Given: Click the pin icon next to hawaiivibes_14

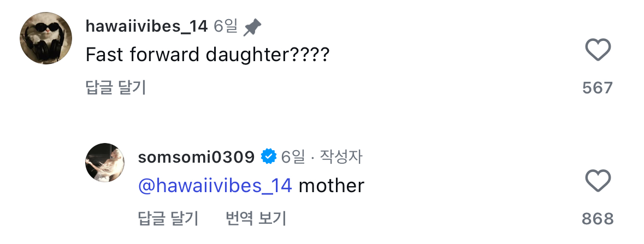Looking at the screenshot, I should [x=252, y=26].
